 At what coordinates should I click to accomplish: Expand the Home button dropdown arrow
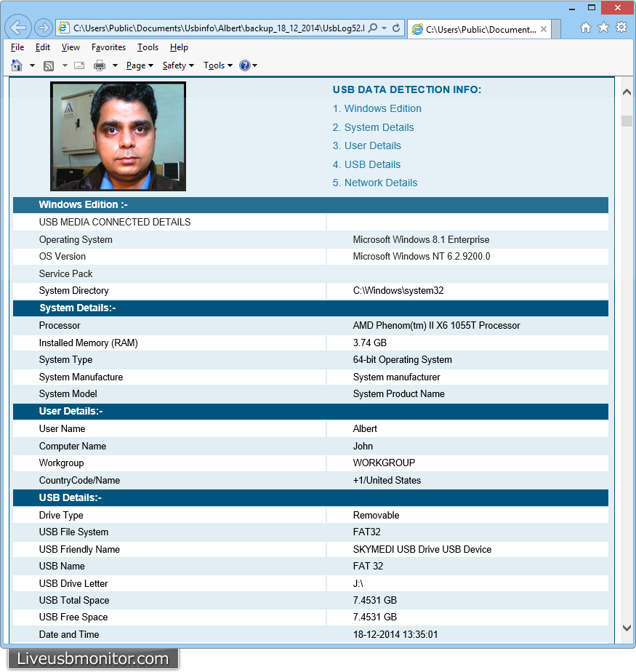point(32,65)
